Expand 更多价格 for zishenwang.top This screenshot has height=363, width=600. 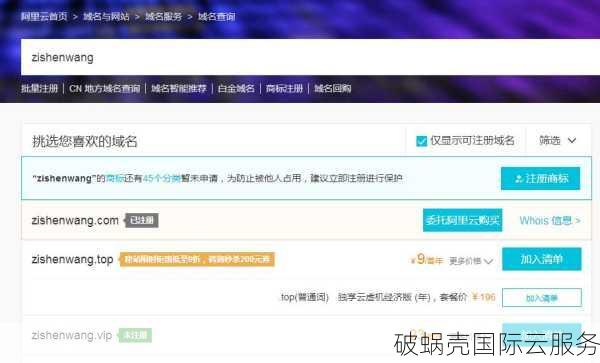[470, 261]
